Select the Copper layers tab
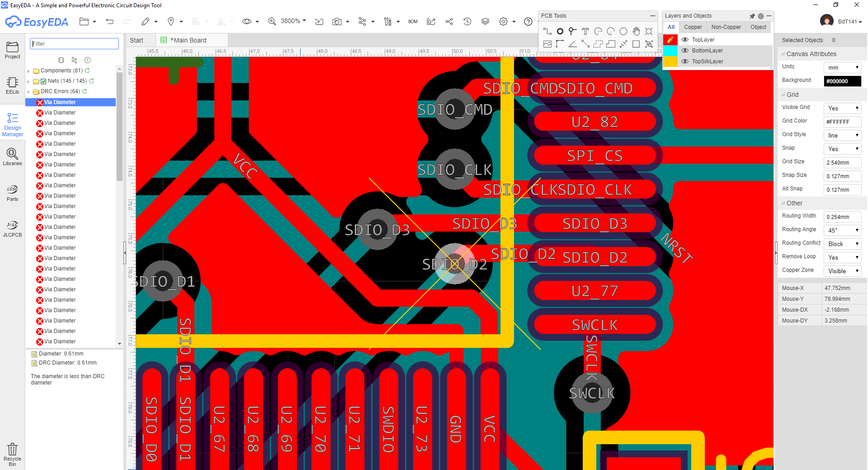Viewport: 868px width, 470px height. 693,27
